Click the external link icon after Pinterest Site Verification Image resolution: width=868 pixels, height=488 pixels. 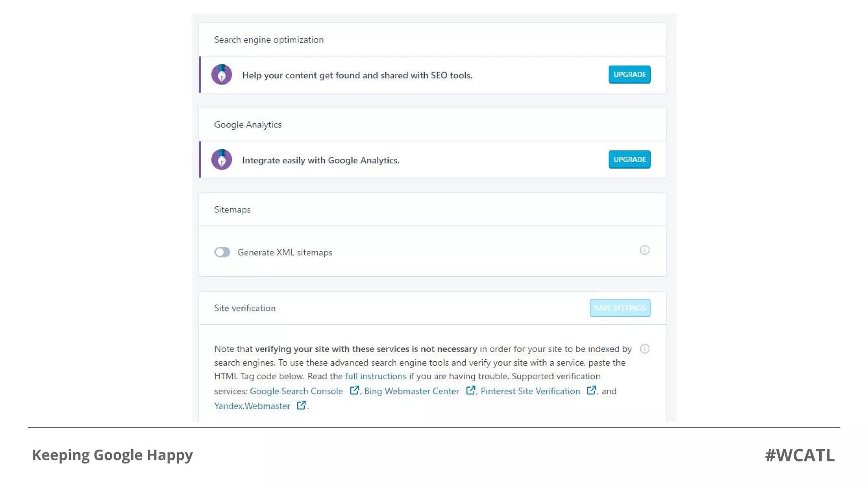coord(591,391)
